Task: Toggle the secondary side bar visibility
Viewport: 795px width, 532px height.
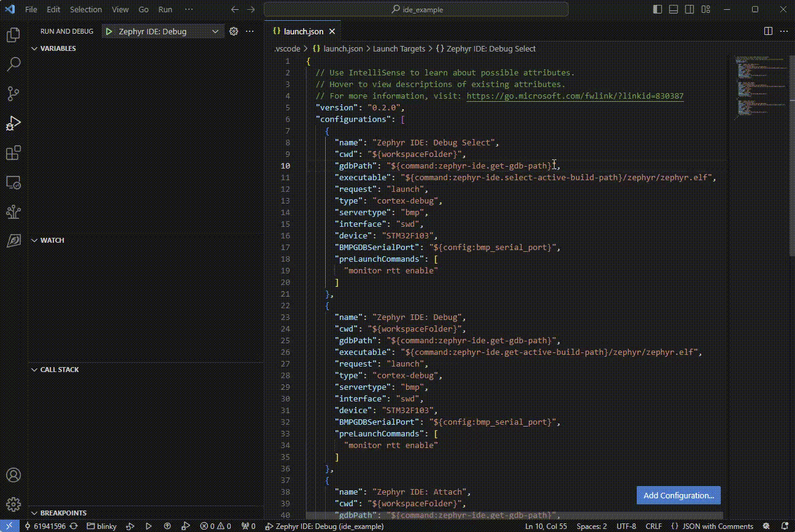Action: click(x=689, y=9)
